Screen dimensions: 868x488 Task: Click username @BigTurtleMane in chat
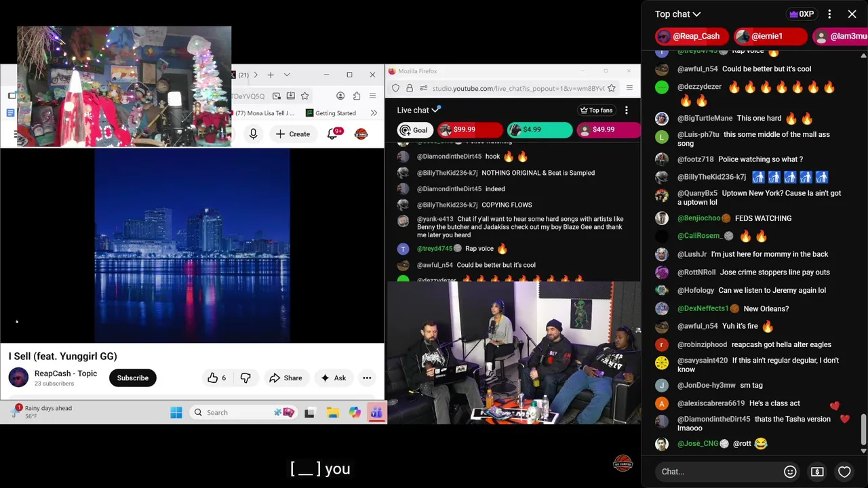click(705, 119)
